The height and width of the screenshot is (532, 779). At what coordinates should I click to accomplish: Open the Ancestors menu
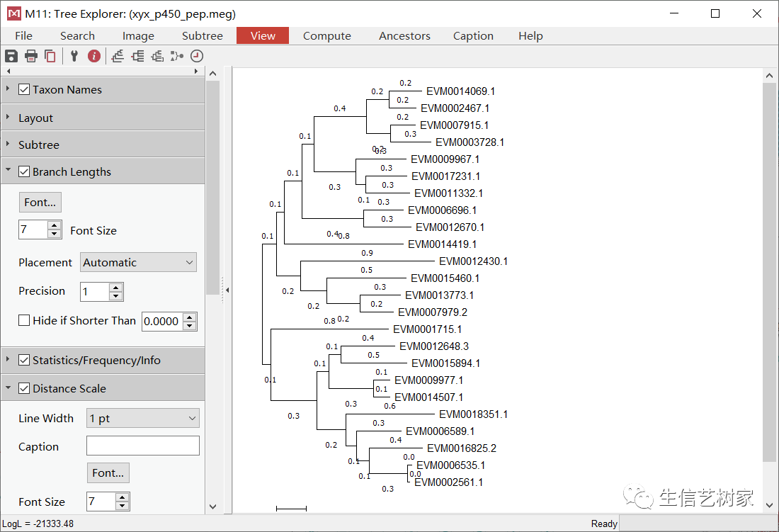pos(404,35)
